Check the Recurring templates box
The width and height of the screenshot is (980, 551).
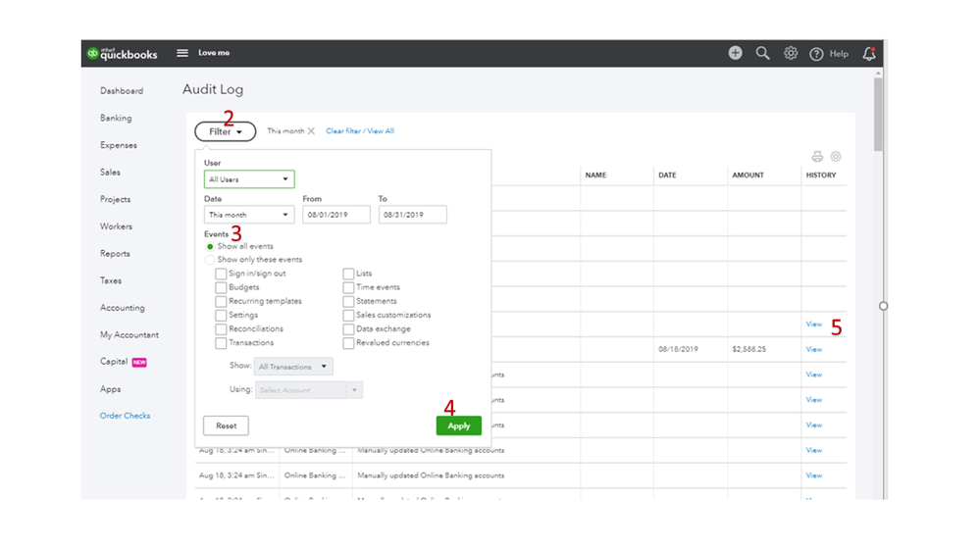221,301
